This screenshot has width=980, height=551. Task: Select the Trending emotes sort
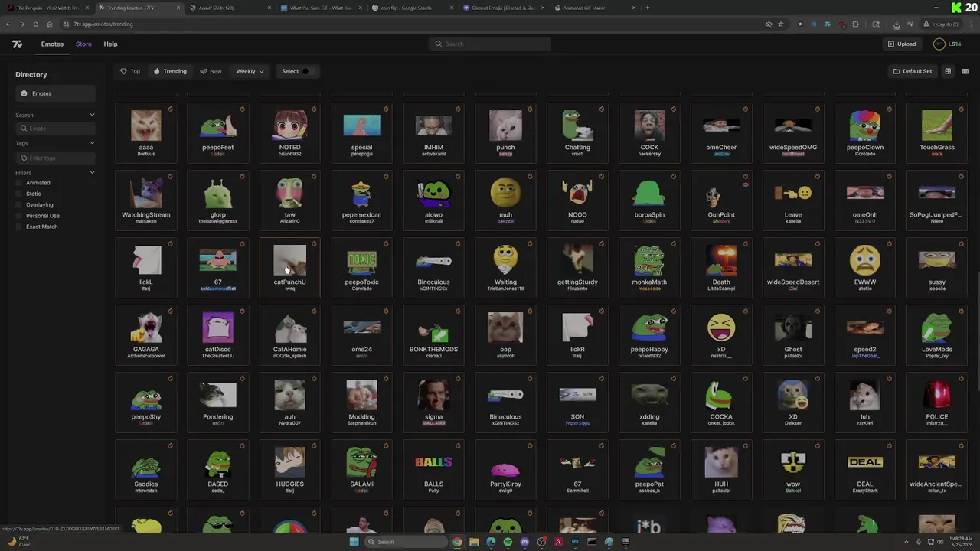click(x=170, y=71)
